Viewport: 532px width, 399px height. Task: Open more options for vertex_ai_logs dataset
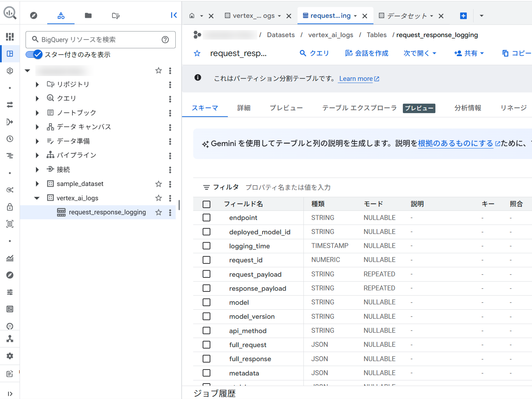click(x=170, y=198)
